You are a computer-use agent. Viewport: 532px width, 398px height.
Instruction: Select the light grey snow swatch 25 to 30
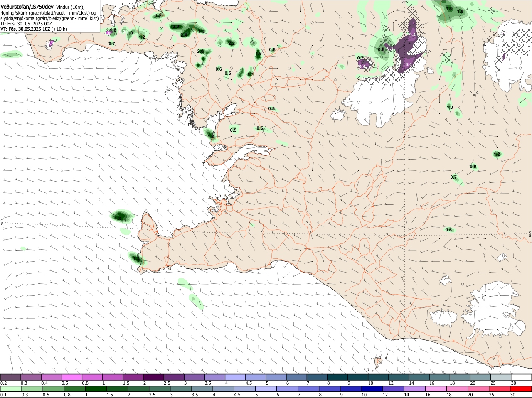tap(500, 377)
